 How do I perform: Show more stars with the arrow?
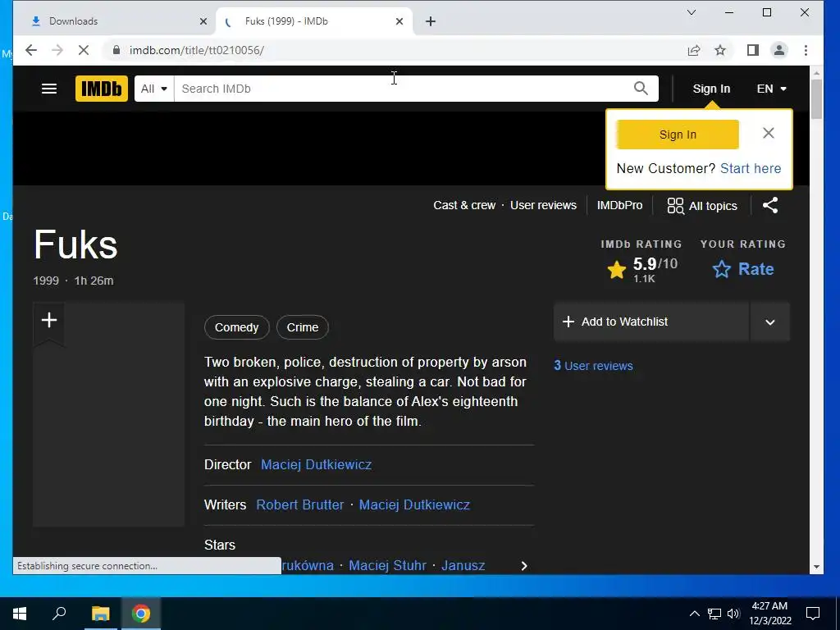[524, 566]
